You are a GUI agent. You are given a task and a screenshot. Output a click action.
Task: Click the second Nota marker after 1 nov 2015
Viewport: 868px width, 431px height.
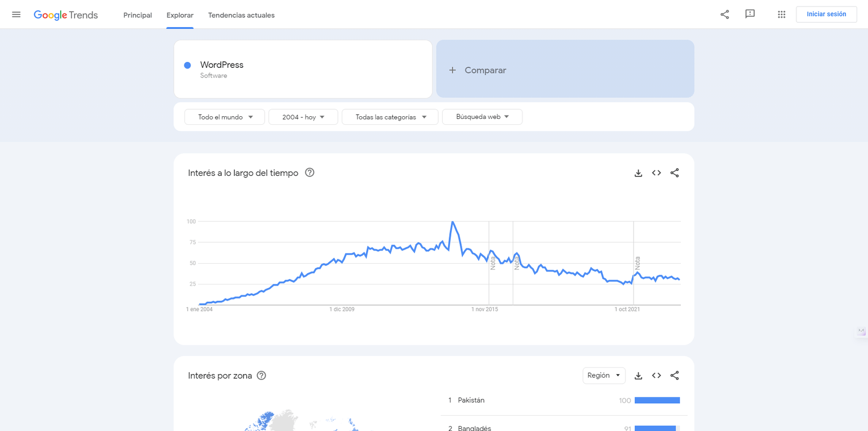tap(516, 263)
